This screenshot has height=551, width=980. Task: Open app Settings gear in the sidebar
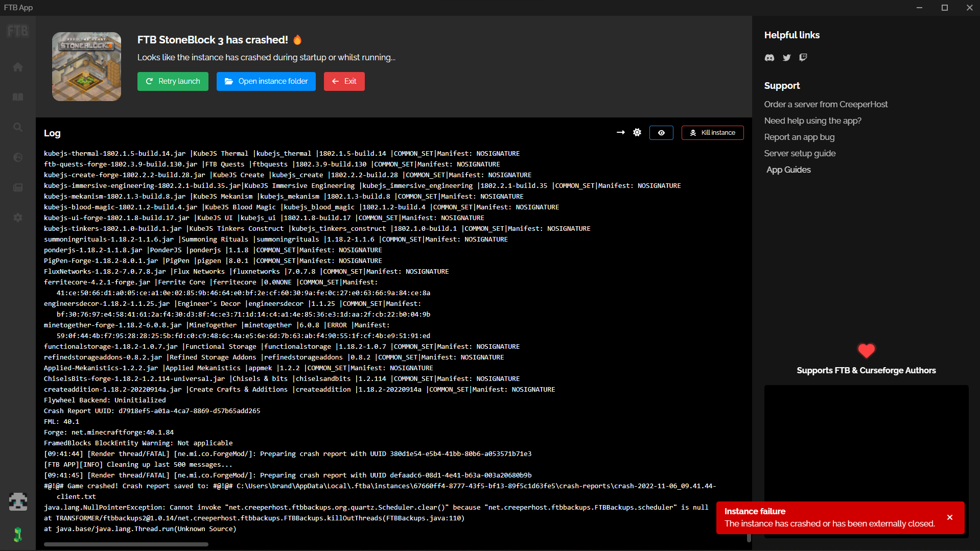18,218
